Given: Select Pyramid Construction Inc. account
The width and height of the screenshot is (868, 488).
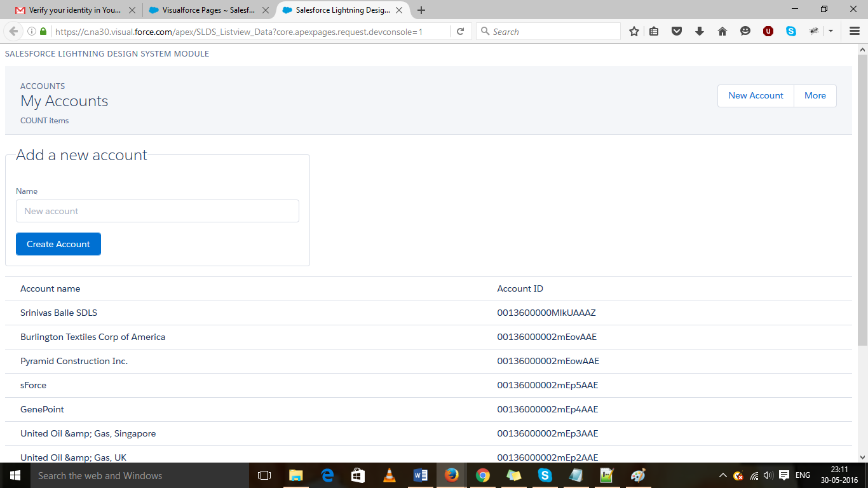Looking at the screenshot, I should tap(74, 361).
